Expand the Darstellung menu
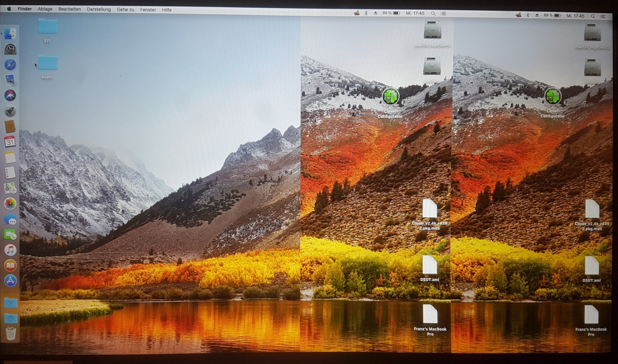 pyautogui.click(x=99, y=9)
